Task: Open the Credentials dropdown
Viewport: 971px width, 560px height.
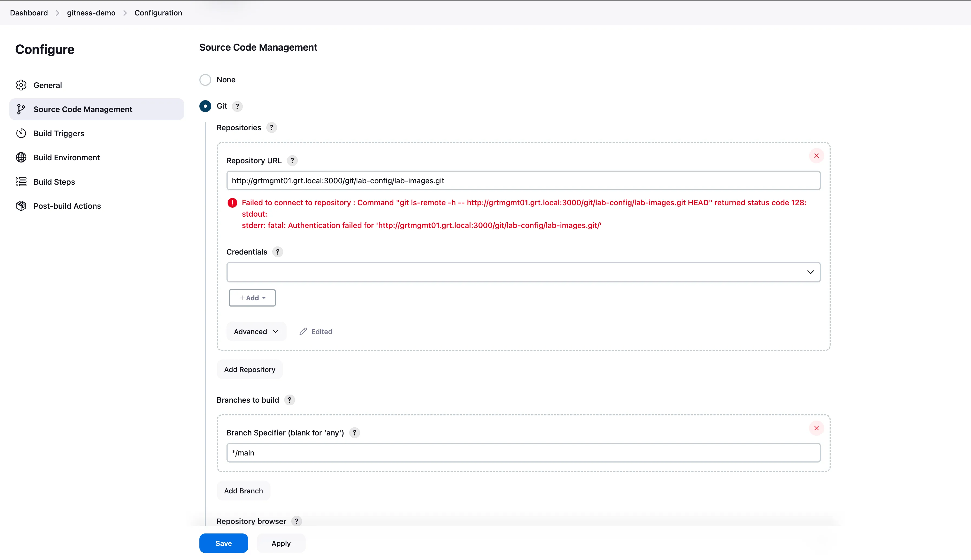Action: coord(524,272)
